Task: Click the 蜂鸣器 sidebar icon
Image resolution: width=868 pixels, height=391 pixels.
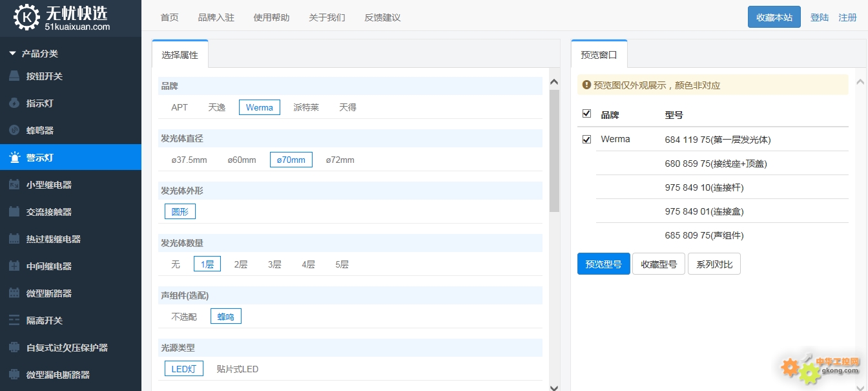Action: pyautogui.click(x=14, y=131)
